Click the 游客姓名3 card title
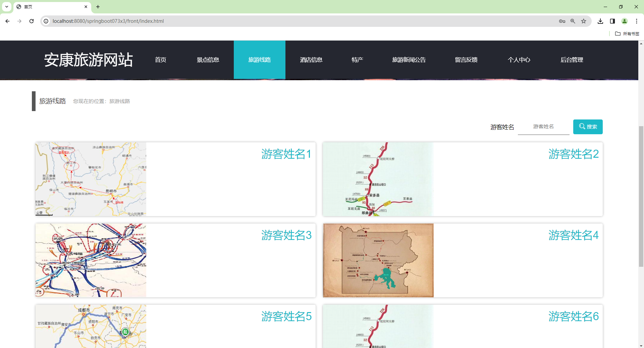The width and height of the screenshot is (644, 348). (286, 235)
